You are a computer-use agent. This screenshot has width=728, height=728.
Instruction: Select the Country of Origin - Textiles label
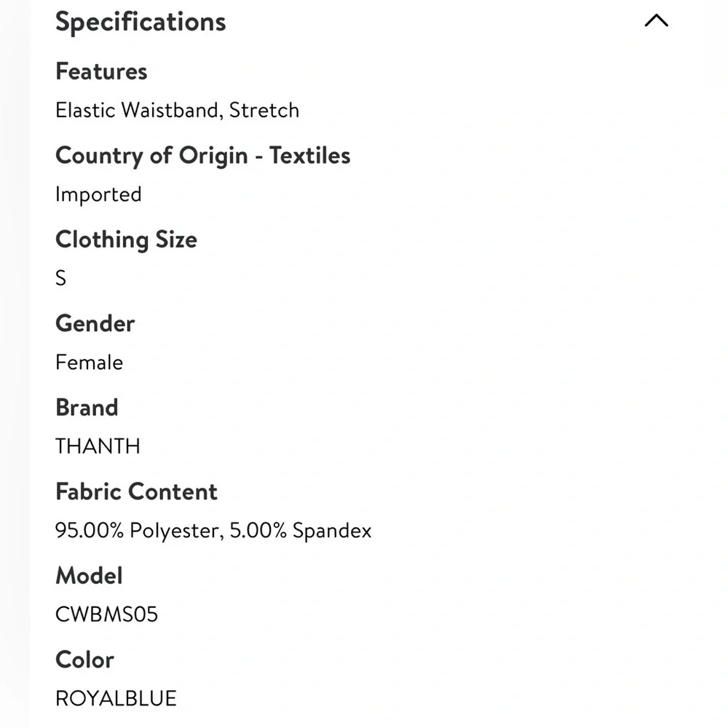[203, 156]
